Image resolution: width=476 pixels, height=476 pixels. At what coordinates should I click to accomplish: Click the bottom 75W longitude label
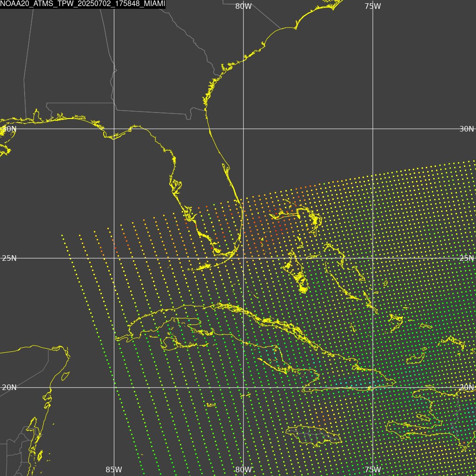tap(373, 469)
